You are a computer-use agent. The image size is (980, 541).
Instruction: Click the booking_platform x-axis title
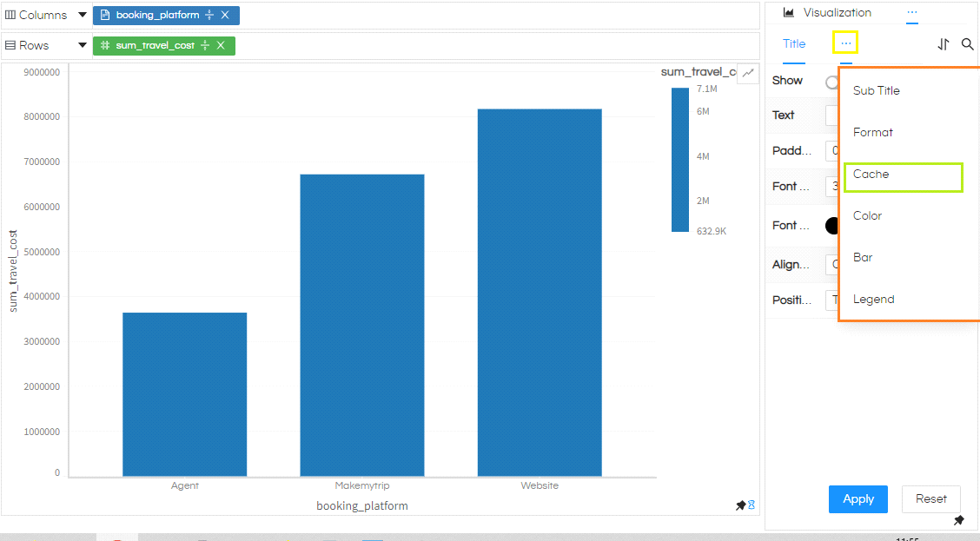point(362,506)
